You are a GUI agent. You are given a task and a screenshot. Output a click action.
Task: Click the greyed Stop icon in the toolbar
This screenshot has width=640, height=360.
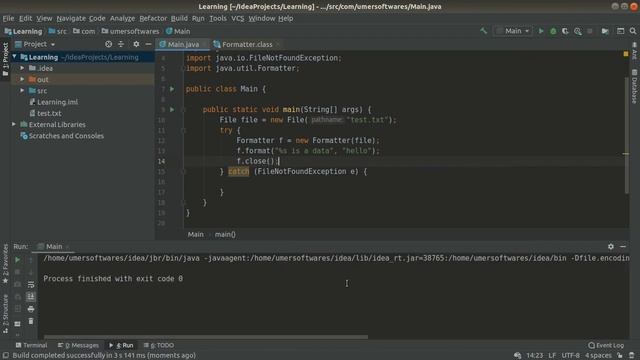click(x=590, y=31)
